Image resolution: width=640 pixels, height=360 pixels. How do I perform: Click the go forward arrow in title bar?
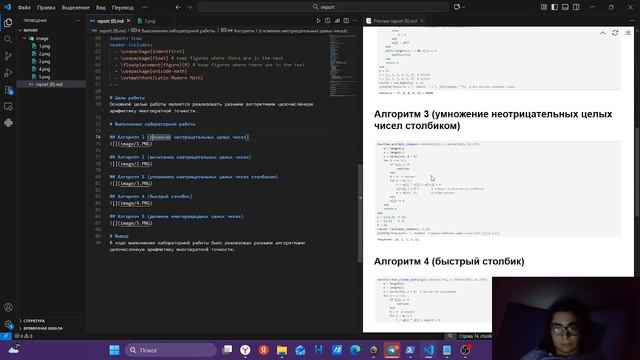189,7
